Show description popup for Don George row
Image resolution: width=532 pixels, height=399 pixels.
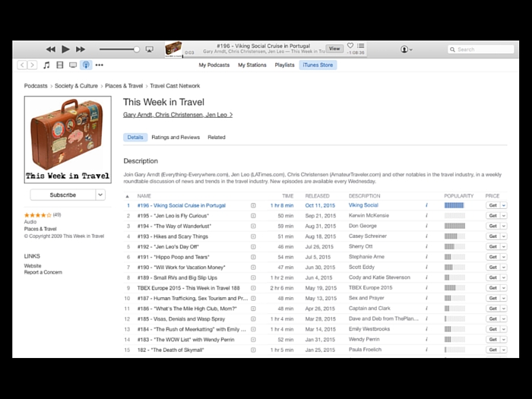tap(426, 226)
